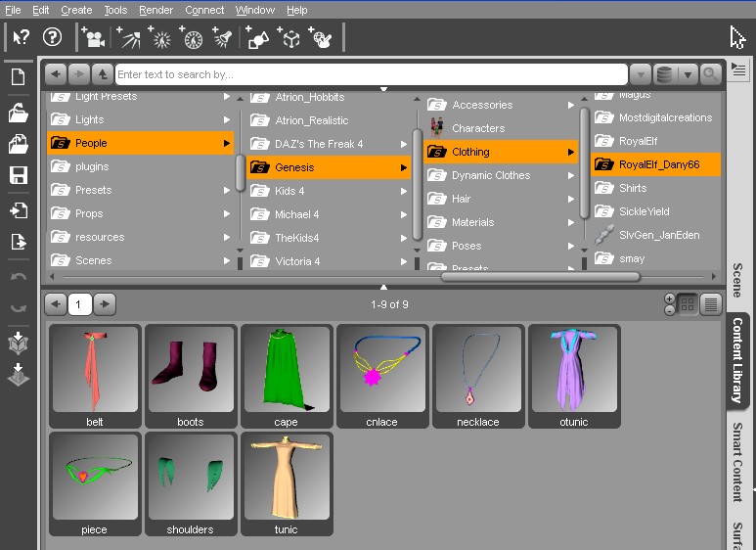
Task: Select the SickleYield folder
Action: [655, 211]
